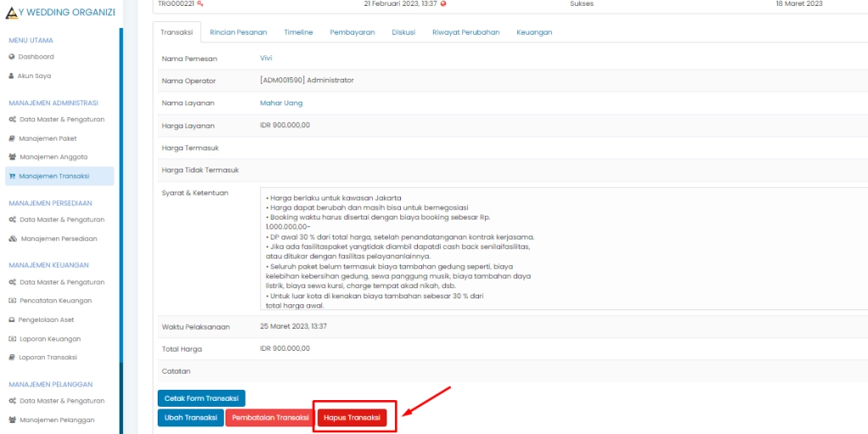868x434 pixels.
Task: Click the Pengelolaan Aset icon
Action: (x=12, y=320)
